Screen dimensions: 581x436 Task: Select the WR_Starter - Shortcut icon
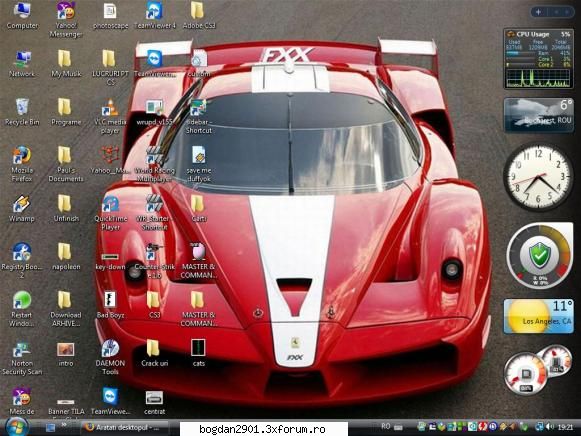coord(155,213)
